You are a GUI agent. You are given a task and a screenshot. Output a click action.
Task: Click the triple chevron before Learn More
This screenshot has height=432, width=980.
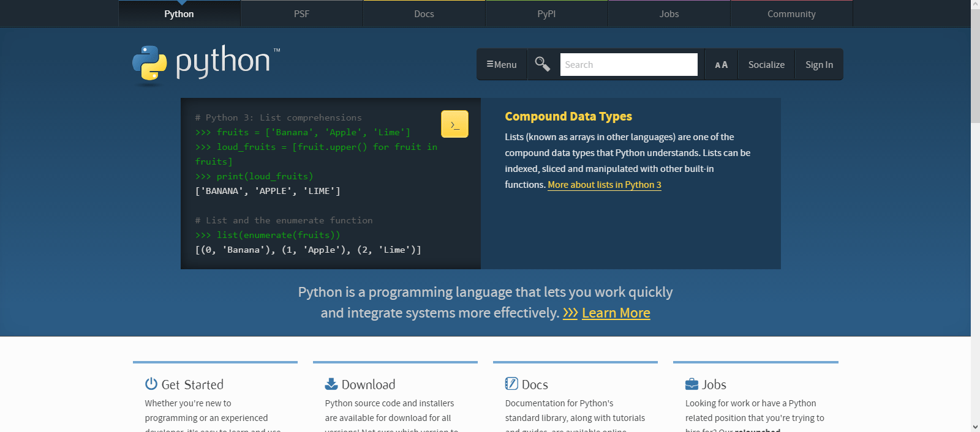[x=570, y=313]
